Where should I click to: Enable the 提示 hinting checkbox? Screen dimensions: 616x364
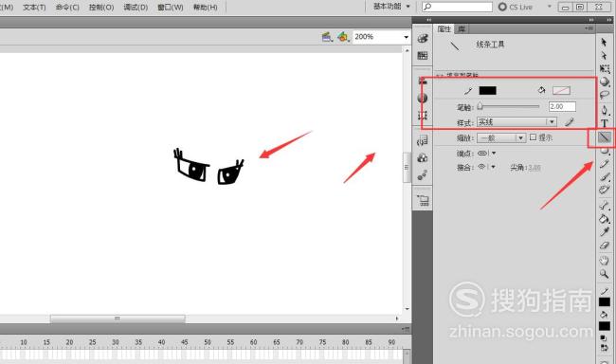pyautogui.click(x=534, y=137)
